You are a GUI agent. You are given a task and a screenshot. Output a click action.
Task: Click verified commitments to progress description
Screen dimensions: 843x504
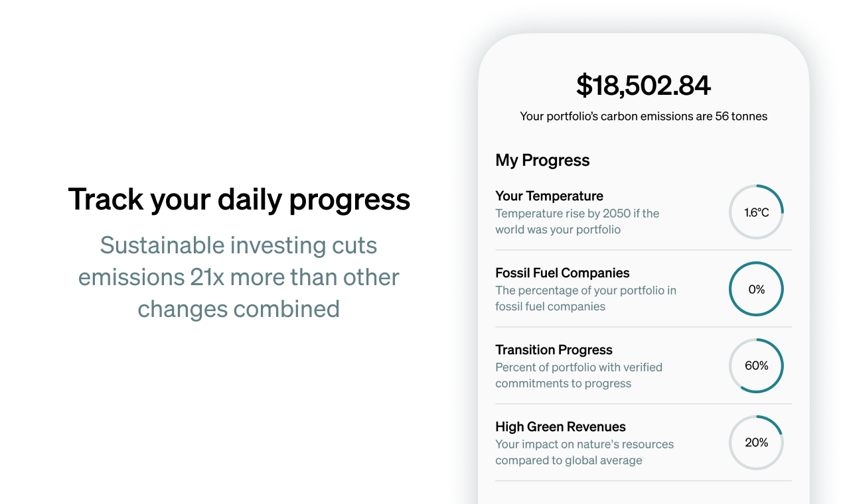[579, 375]
